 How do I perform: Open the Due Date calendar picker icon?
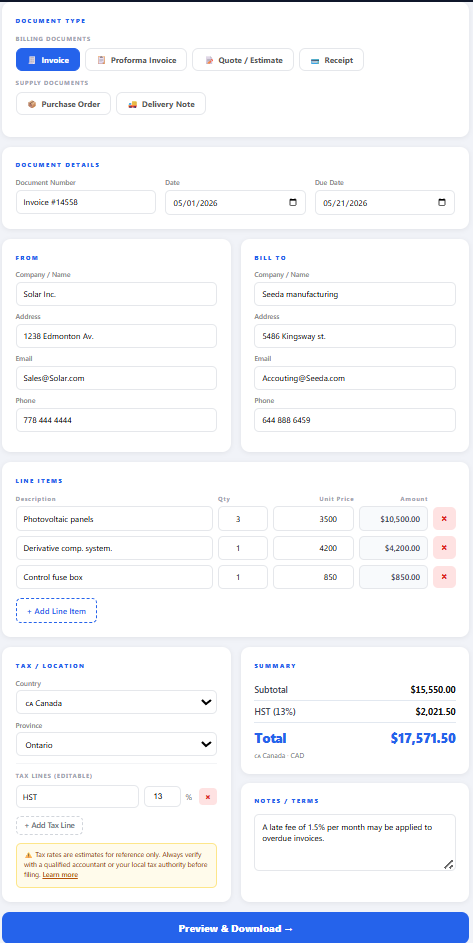point(442,203)
